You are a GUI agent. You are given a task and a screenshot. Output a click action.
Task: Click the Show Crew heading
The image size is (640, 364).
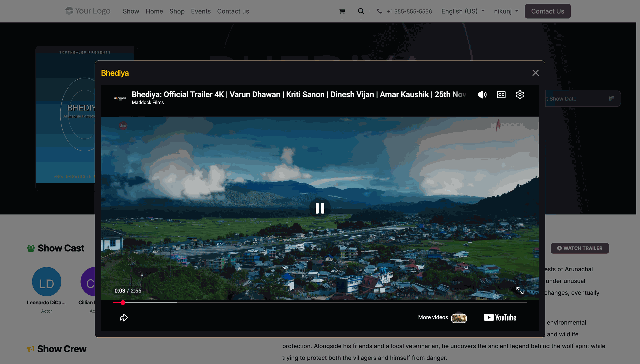[x=62, y=349]
